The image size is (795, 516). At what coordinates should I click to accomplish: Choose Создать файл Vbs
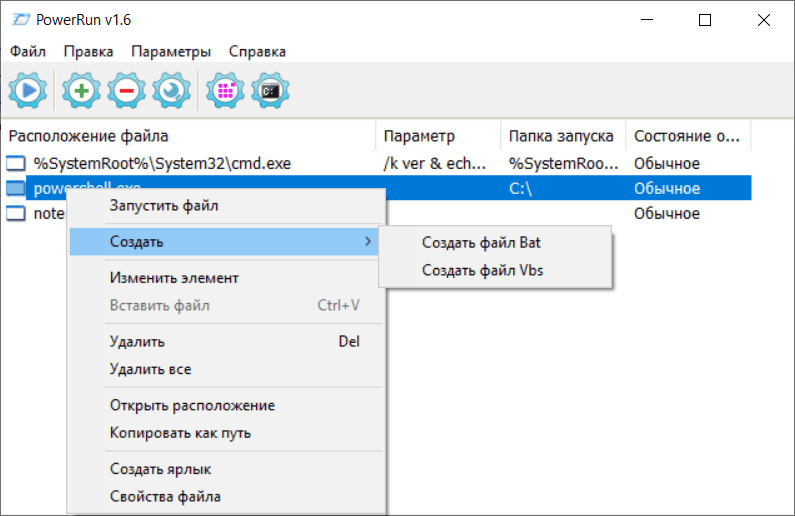483,270
